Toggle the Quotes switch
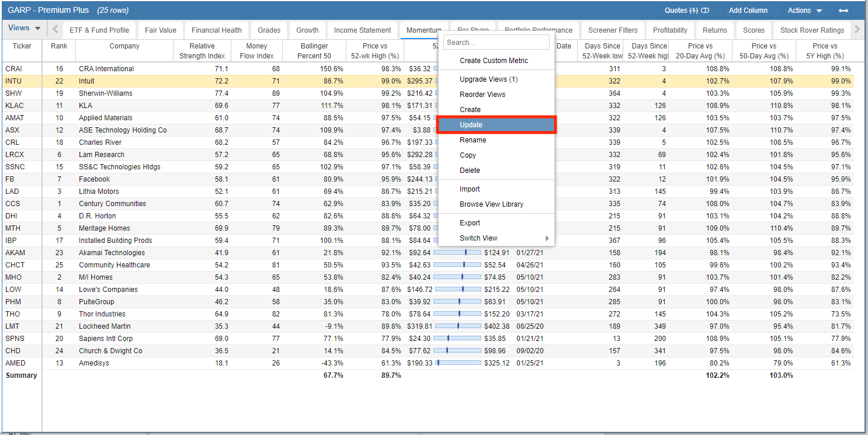 pyautogui.click(x=705, y=11)
